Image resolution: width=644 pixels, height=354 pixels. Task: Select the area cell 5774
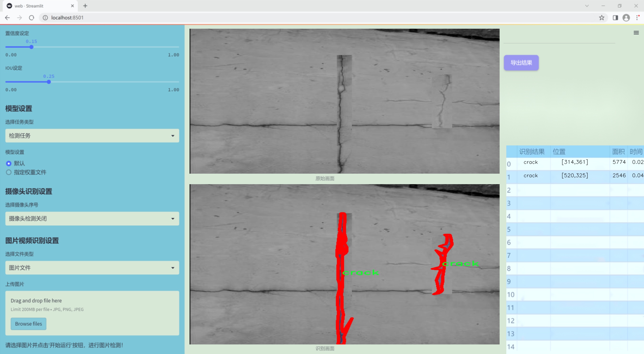(x=618, y=164)
